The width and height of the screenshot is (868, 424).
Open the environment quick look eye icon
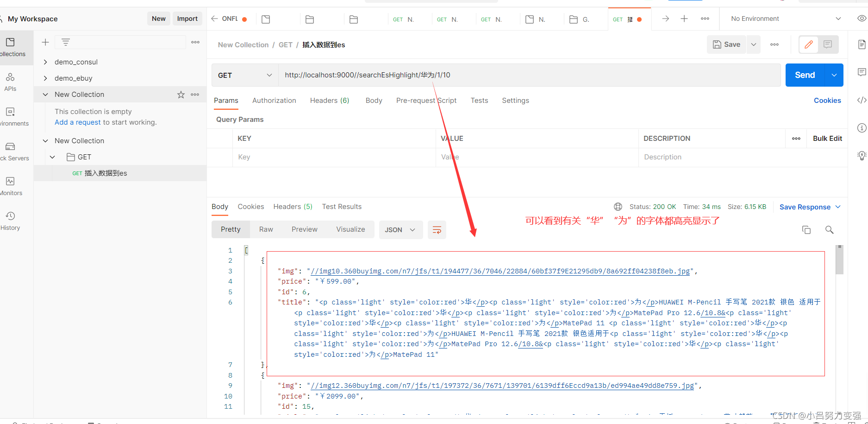pyautogui.click(x=862, y=19)
